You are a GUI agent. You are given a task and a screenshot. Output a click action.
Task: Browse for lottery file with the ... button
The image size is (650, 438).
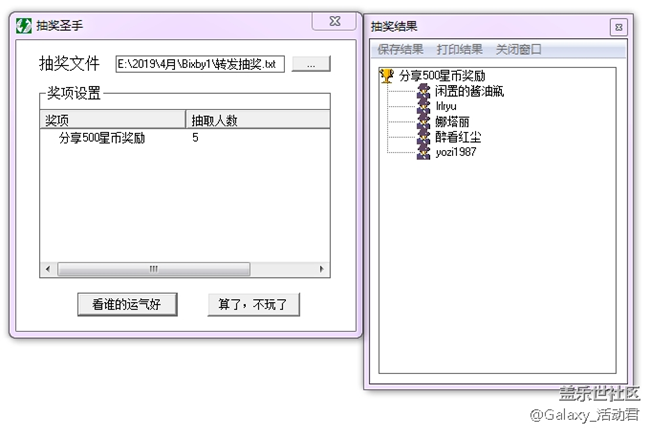click(x=311, y=64)
